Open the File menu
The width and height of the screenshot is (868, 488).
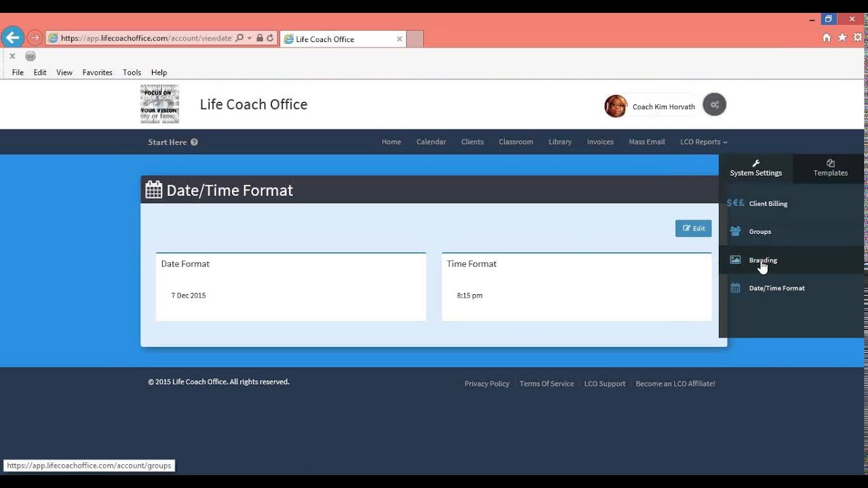point(18,73)
